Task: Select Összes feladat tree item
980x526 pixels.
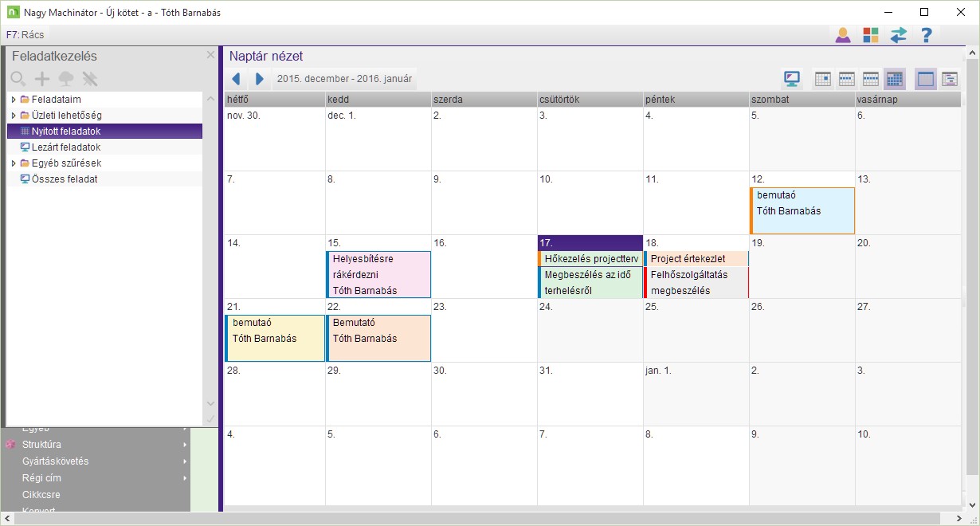Action: pyautogui.click(x=65, y=179)
